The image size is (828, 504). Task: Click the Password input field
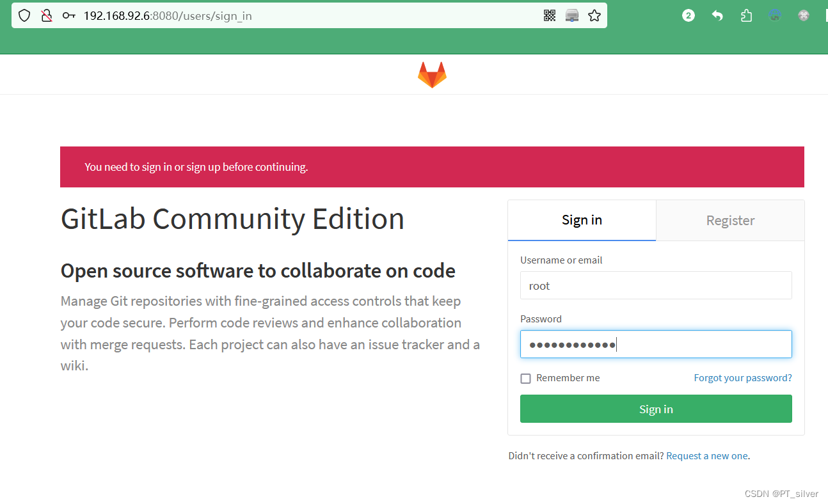[x=656, y=344]
